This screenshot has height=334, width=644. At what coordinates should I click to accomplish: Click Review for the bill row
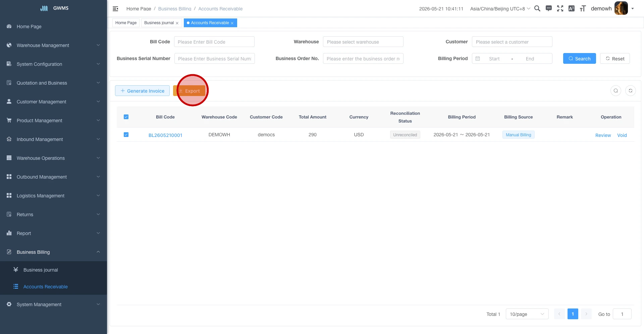(x=603, y=135)
